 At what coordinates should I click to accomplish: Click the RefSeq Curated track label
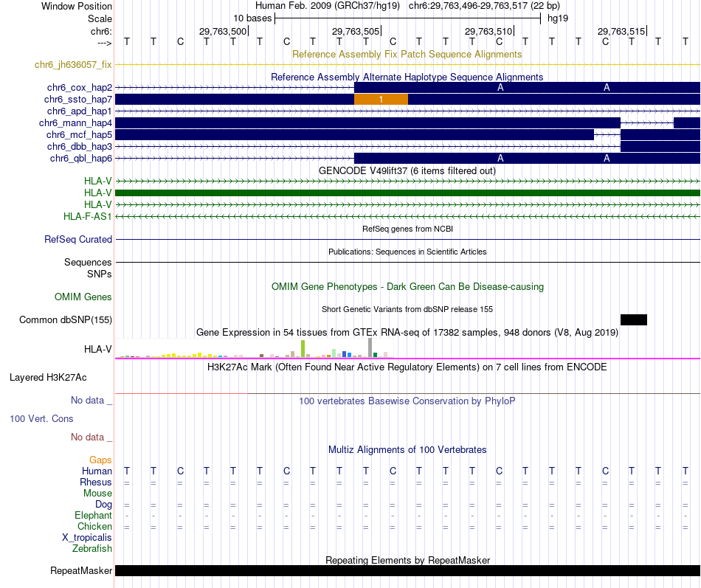click(78, 239)
